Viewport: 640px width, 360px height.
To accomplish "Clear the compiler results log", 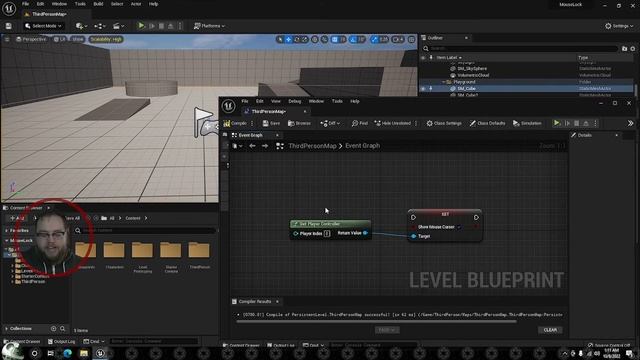I will point(550,330).
